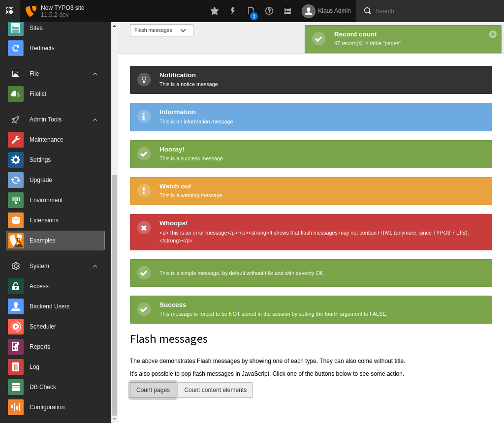This screenshot has height=423, width=504.
Task: Click the Count pages button
Action: coord(153,390)
